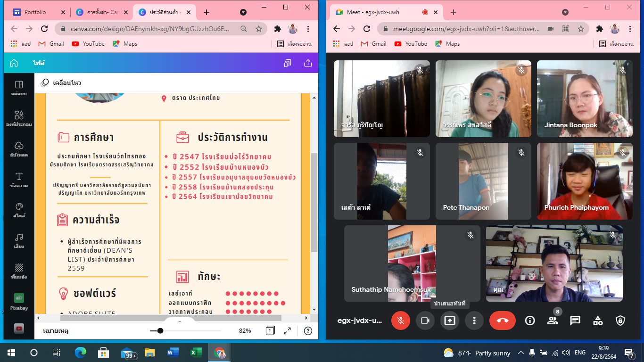The image size is (644, 362).
Task: Open the Canva ไฟล์ (File) menu
Action: pos(39,63)
